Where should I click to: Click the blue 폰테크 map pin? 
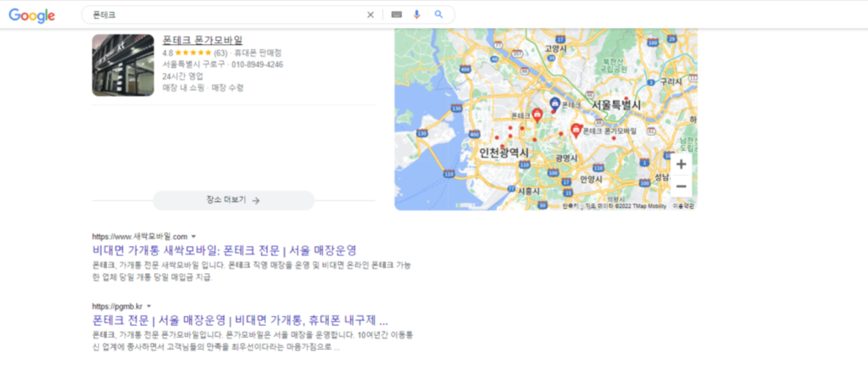(x=554, y=103)
